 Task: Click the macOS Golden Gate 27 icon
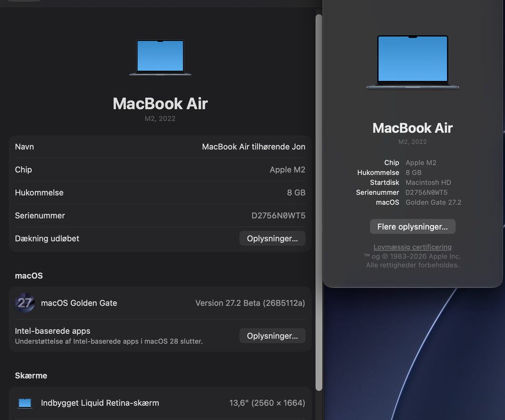click(25, 303)
